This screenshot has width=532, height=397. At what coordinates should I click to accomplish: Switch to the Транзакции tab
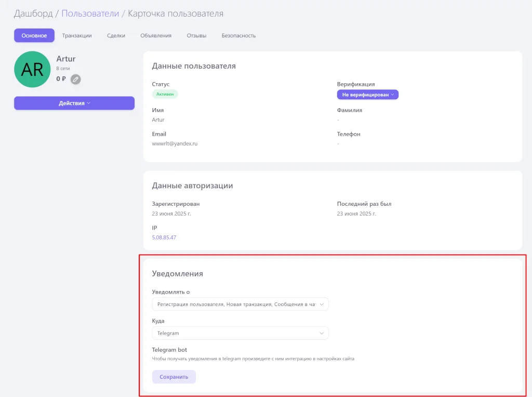point(77,35)
